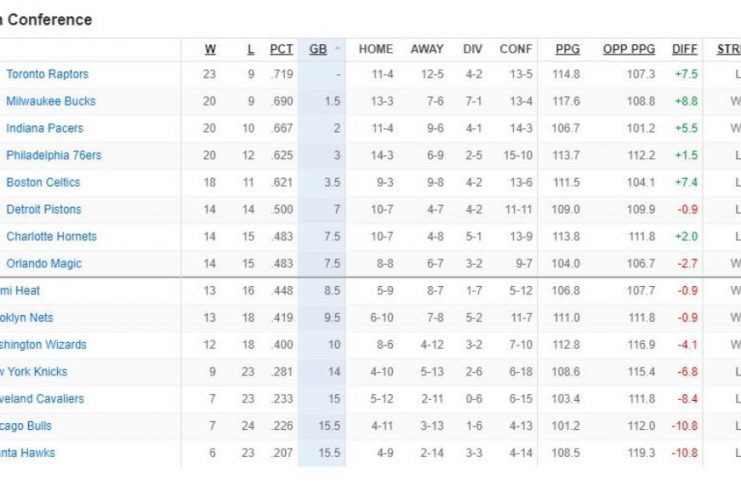Sort by OPP PPG column header
Screen dimensions: 741x486
tap(629, 49)
